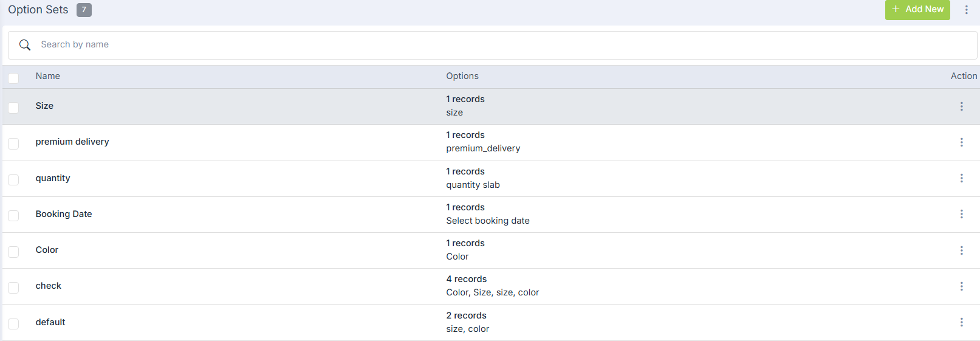This screenshot has width=980, height=341.
Task: Open the check row three-dot menu
Action: pyautogui.click(x=961, y=286)
